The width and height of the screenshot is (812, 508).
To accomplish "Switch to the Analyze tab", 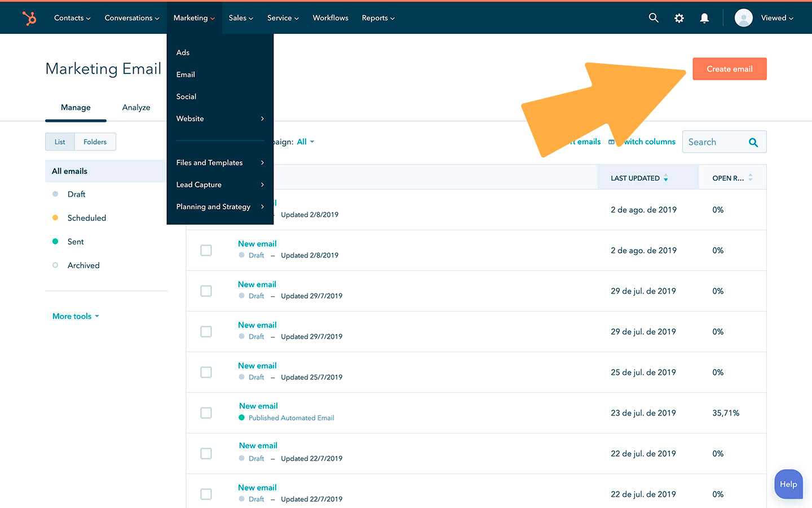I will tap(136, 107).
